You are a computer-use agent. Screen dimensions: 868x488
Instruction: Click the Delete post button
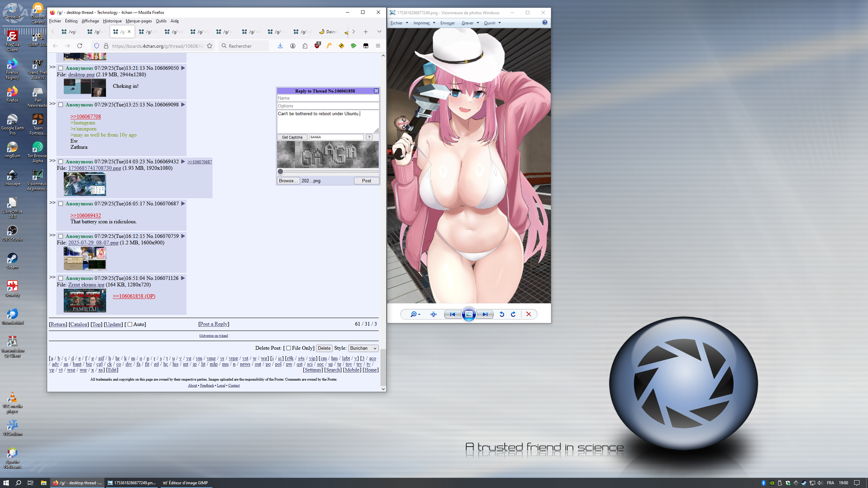pos(324,348)
